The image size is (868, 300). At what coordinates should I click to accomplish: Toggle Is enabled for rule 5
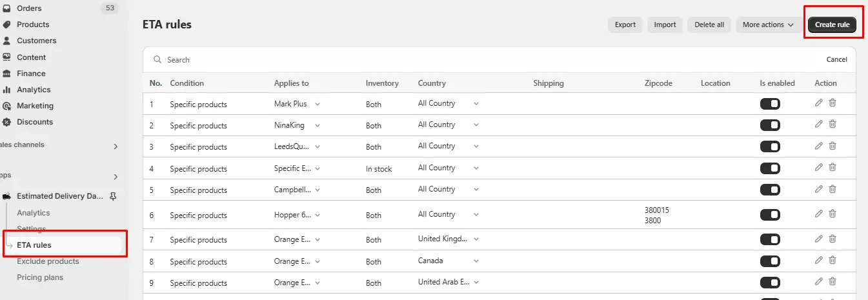(770, 190)
